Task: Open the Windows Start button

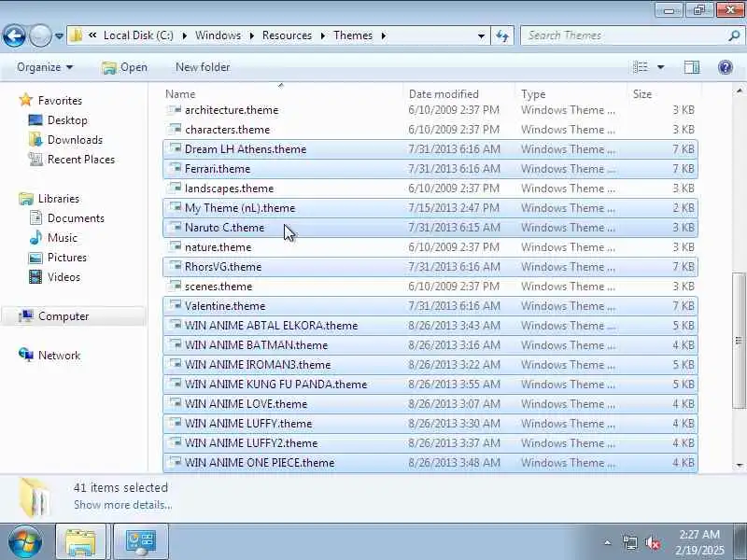Action: pos(25,541)
